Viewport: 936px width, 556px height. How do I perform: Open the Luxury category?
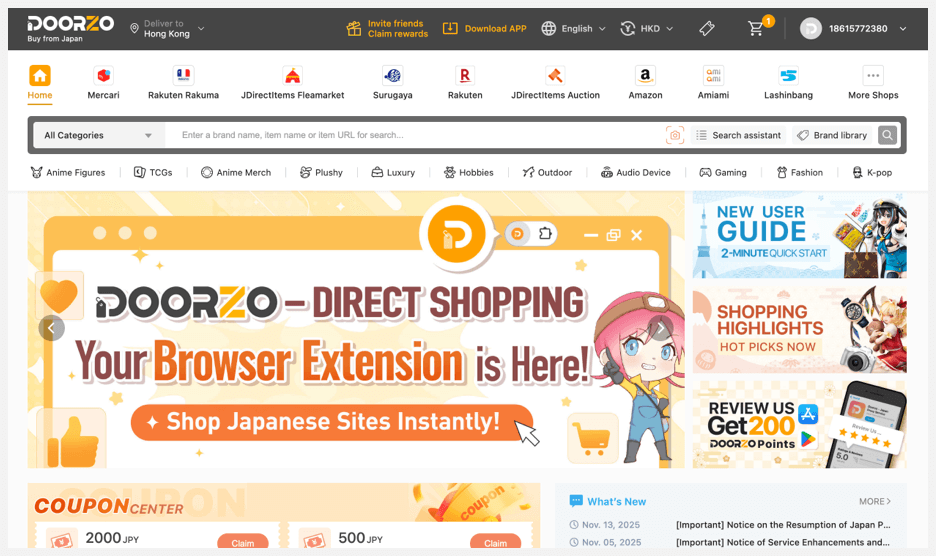pos(393,173)
